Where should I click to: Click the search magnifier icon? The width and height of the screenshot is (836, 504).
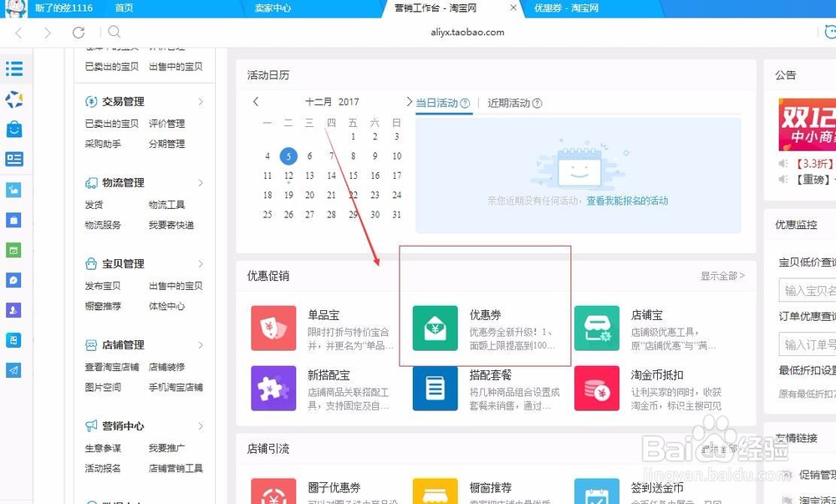click(x=114, y=32)
